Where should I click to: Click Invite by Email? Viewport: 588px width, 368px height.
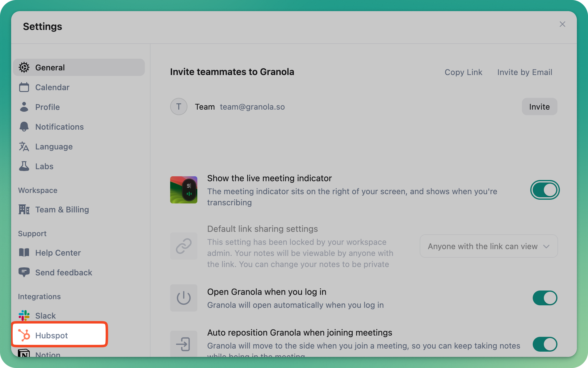click(525, 72)
